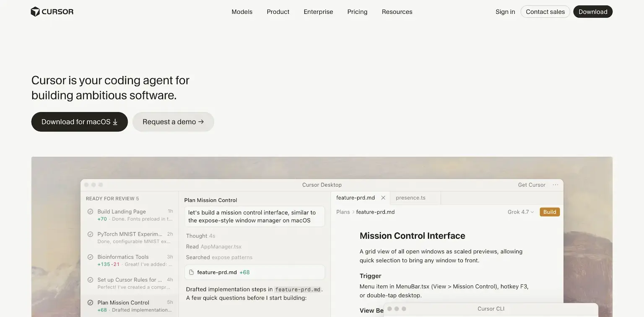Screen dimensions: 644x317
Task: Click the header Download button
Action: pyautogui.click(x=593, y=12)
